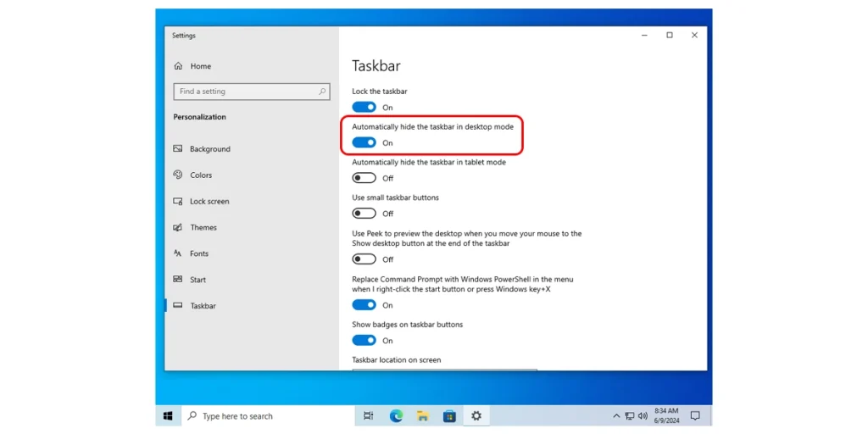The width and height of the screenshot is (868, 434).
Task: Enable auto-hide taskbar in tablet mode
Action: [364, 178]
